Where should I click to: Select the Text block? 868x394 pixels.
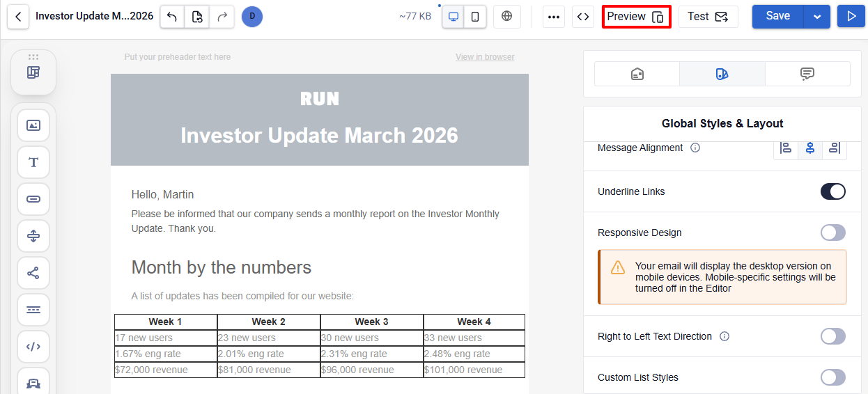click(x=33, y=162)
